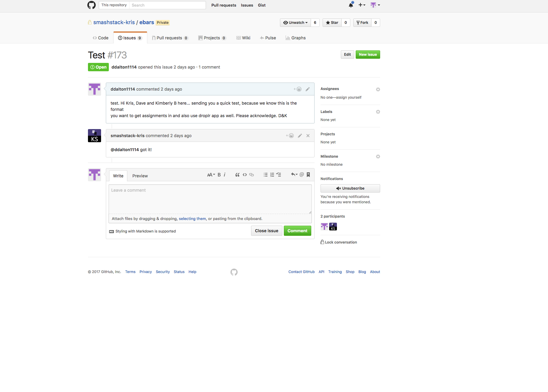Open smashstack-kris comment avatar

[95, 136]
